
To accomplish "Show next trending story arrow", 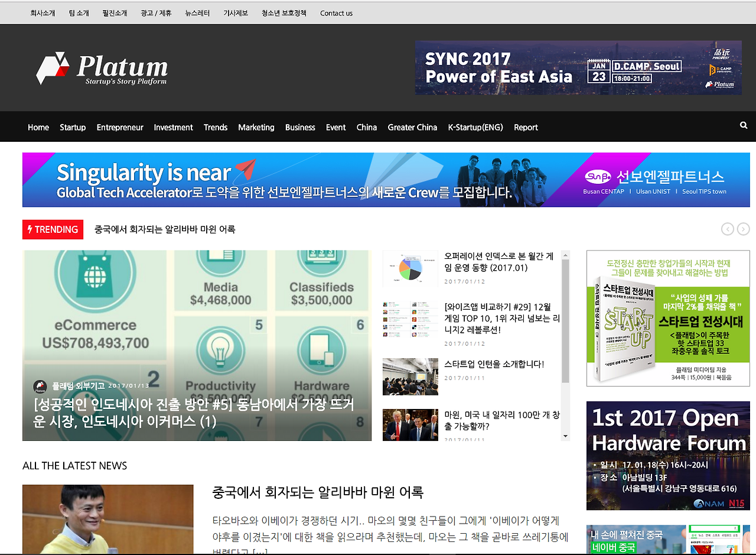I will [744, 229].
